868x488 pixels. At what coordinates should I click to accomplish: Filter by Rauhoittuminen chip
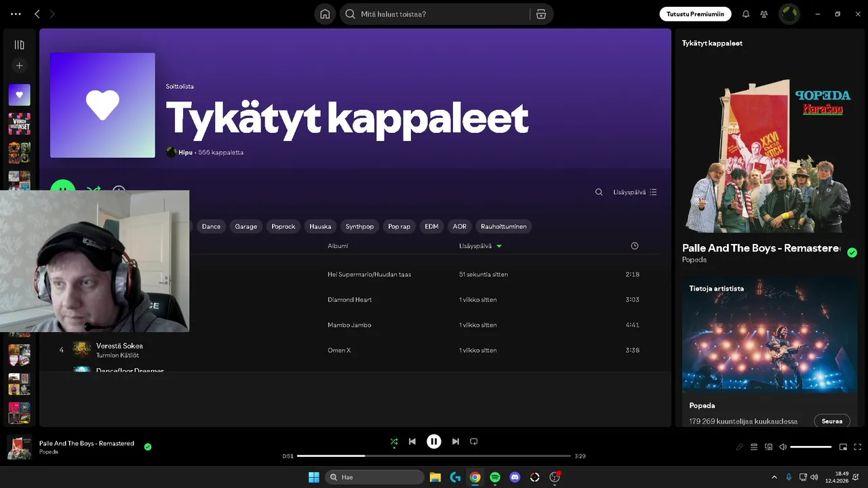click(x=503, y=226)
